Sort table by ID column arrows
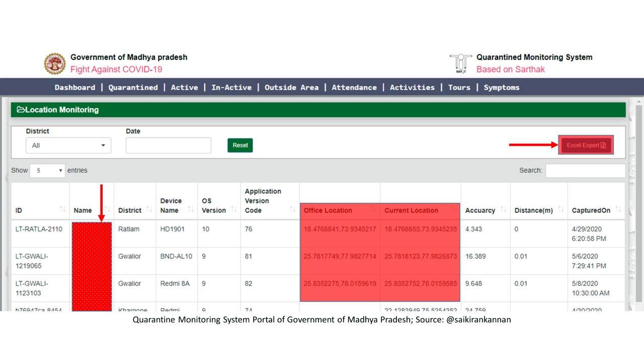 click(62, 209)
